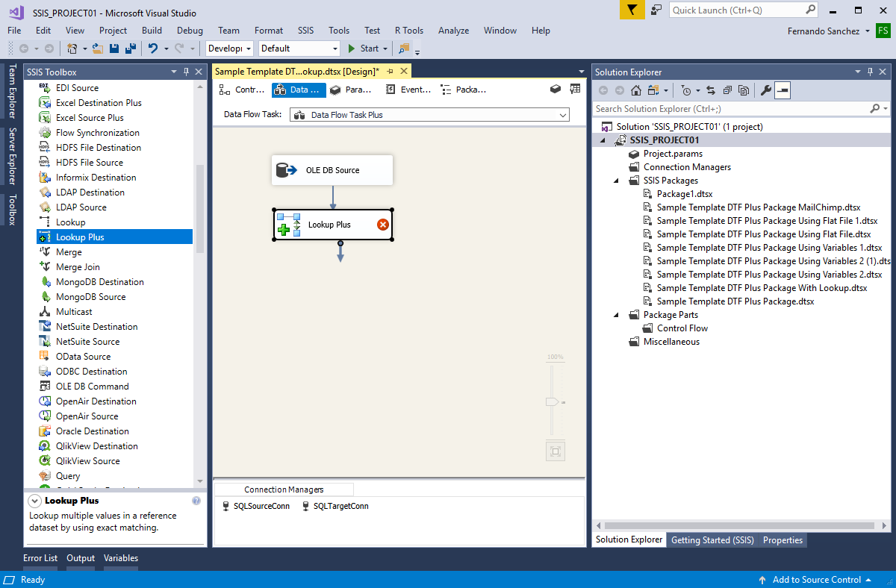This screenshot has width=896, height=588.
Task: Click Home icon in Solution Explorer toolbar
Action: [635, 90]
